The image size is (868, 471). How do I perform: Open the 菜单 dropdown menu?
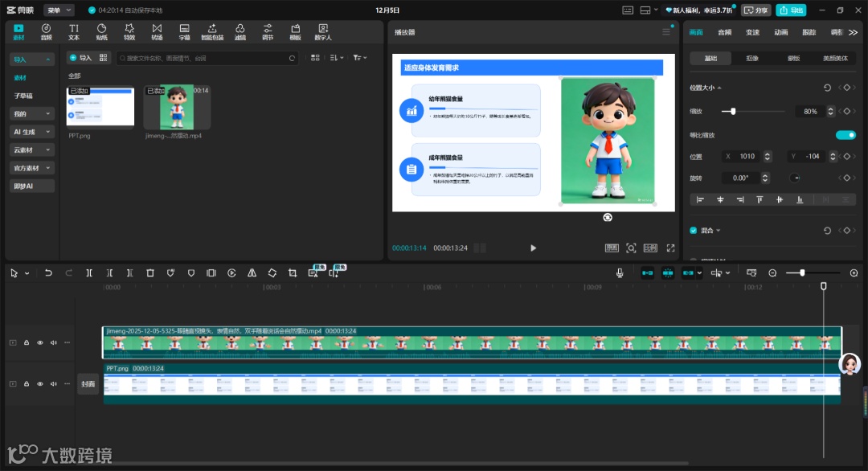59,10
